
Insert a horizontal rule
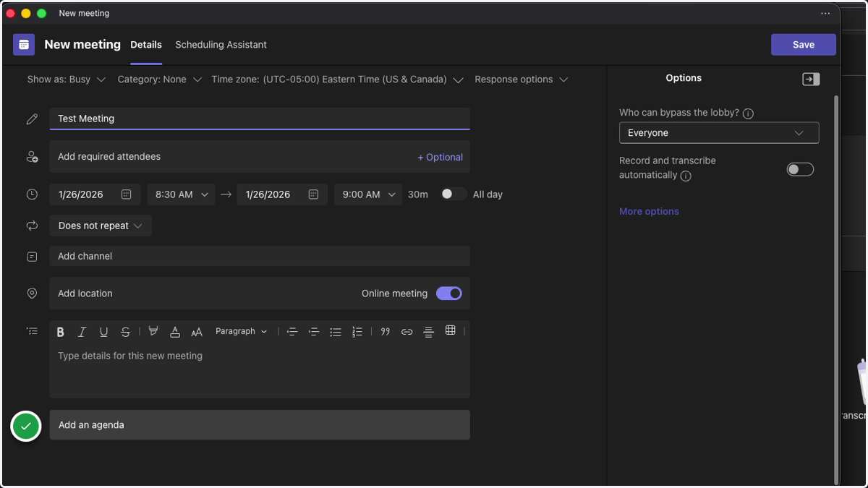[429, 332]
